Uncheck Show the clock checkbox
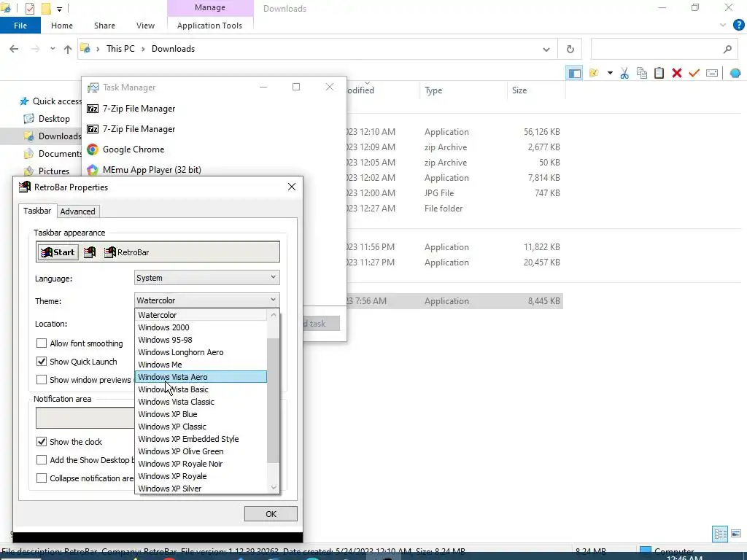Image resolution: width=747 pixels, height=560 pixels. 42,441
